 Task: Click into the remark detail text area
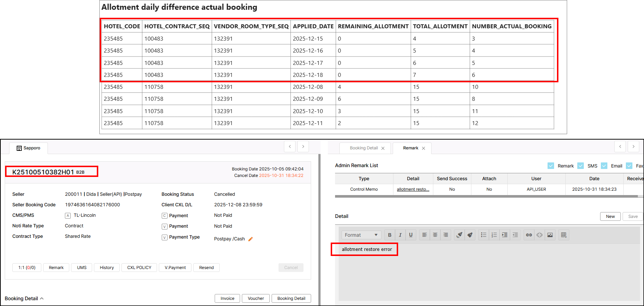pyautogui.click(x=489, y=276)
